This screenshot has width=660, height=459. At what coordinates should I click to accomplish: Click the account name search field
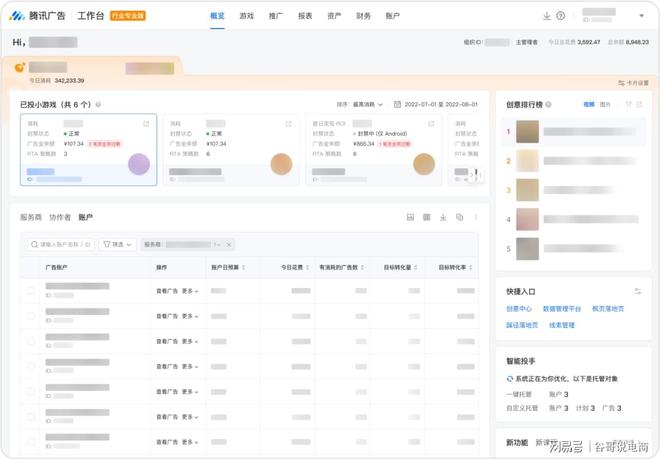[x=62, y=244]
